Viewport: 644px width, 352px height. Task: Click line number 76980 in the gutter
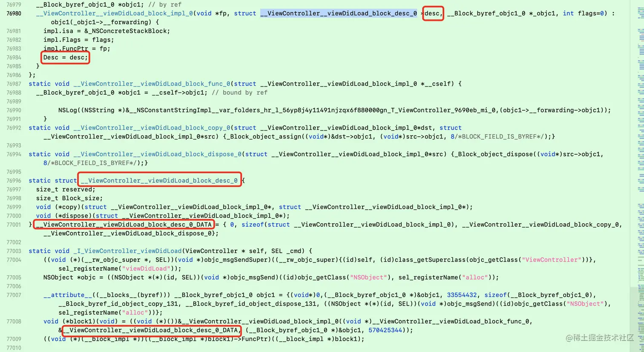click(x=14, y=14)
